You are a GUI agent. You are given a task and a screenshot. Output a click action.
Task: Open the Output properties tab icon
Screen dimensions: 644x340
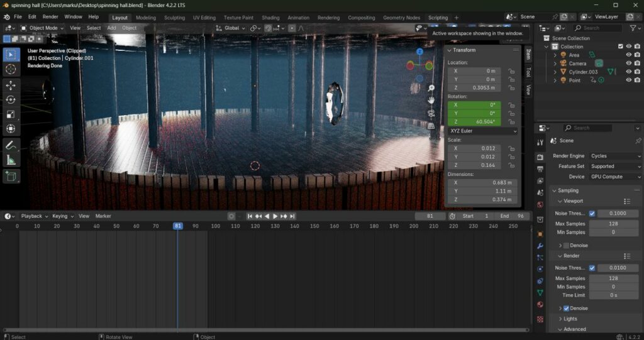[x=540, y=169]
